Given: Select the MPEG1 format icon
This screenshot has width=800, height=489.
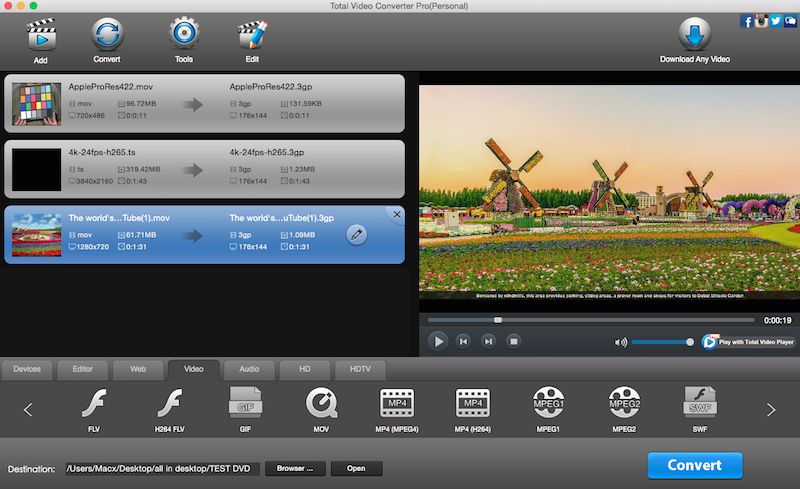Looking at the screenshot, I should coord(548,403).
